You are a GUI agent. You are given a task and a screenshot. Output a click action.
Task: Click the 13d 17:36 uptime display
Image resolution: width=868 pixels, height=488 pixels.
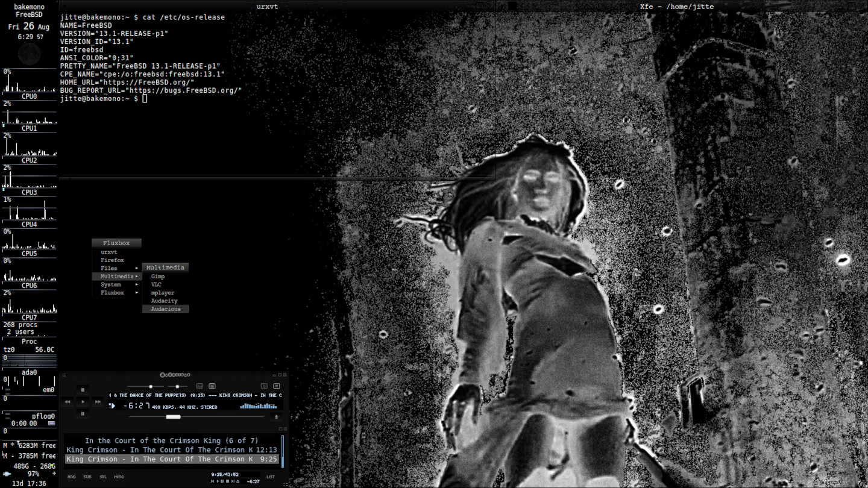tap(29, 483)
